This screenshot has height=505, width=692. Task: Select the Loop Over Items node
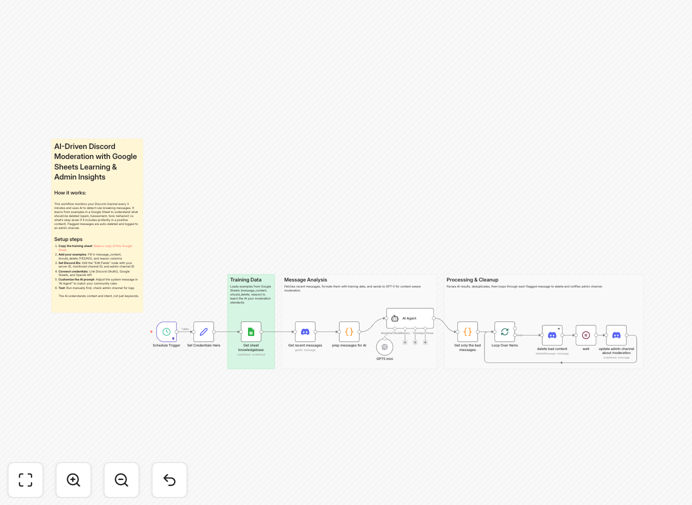(x=504, y=332)
